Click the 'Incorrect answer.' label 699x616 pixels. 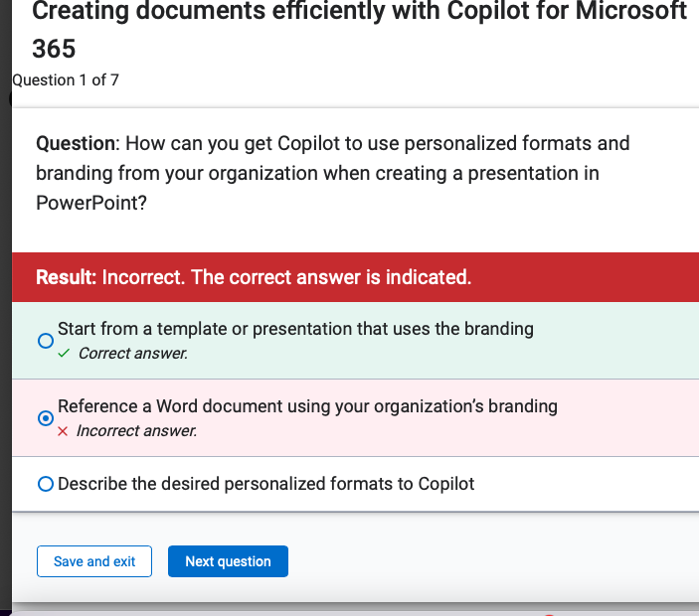click(136, 431)
